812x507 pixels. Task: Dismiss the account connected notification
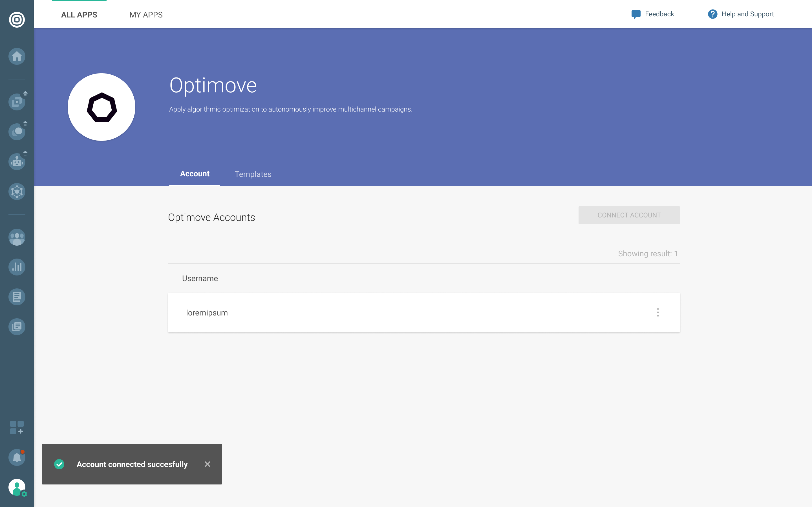[x=207, y=464]
